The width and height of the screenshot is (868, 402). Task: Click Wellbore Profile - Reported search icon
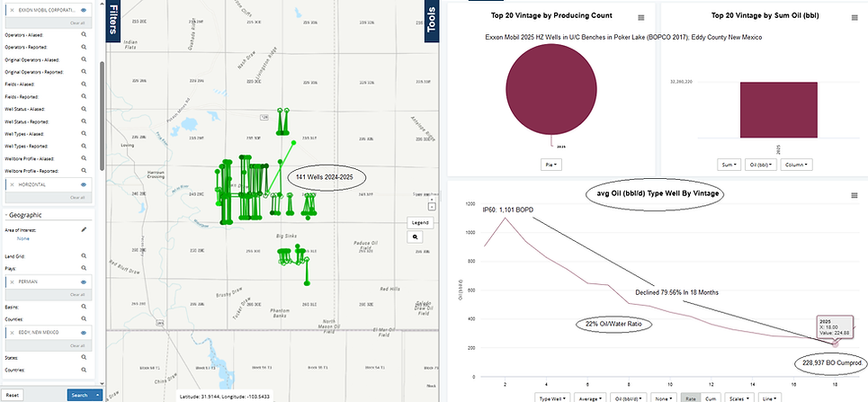tap(85, 171)
